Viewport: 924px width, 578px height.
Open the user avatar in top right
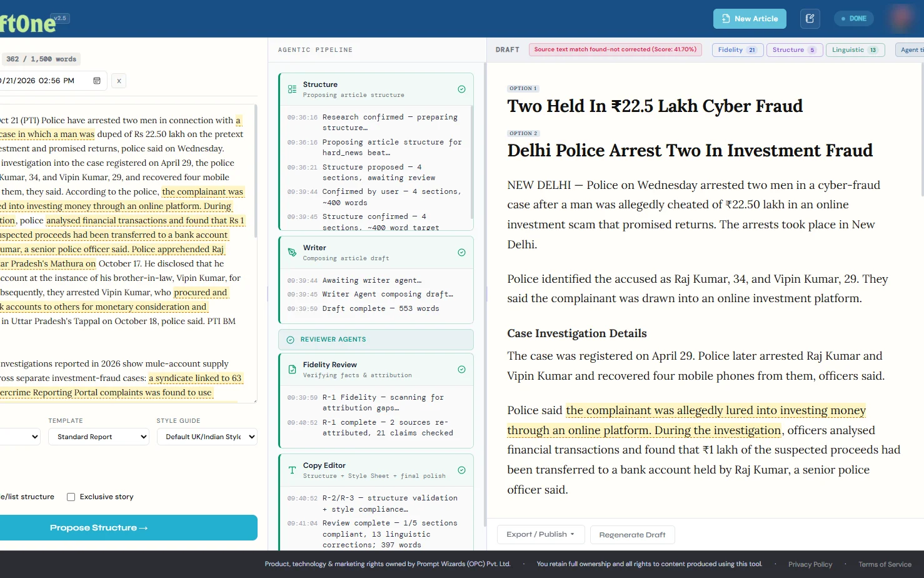pyautogui.click(x=901, y=18)
